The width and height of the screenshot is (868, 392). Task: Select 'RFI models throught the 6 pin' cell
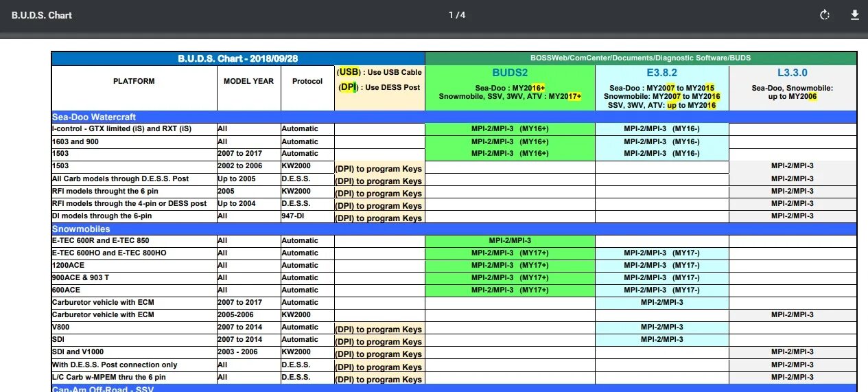(x=134, y=191)
